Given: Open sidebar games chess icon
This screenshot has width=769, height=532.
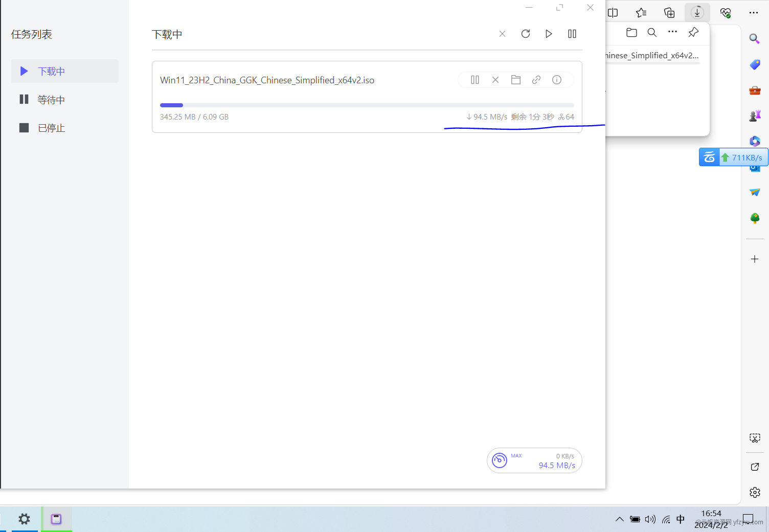Looking at the screenshot, I should coord(755,116).
